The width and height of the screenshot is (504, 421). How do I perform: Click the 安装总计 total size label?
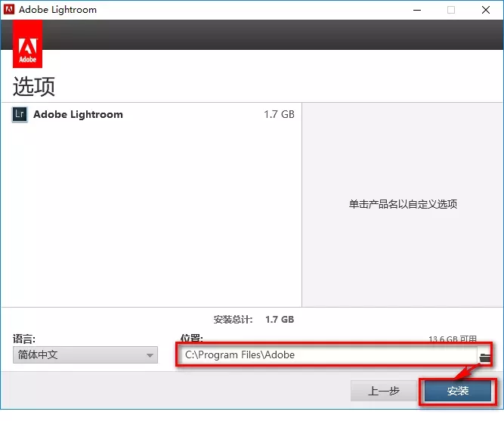pos(233,320)
